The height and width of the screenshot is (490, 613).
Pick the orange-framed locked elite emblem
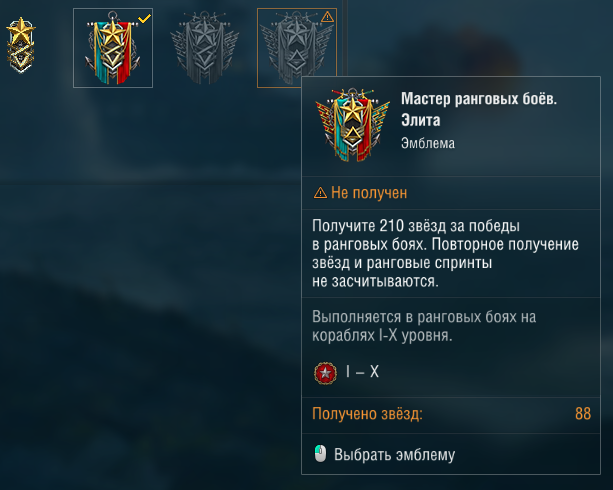pos(297,48)
